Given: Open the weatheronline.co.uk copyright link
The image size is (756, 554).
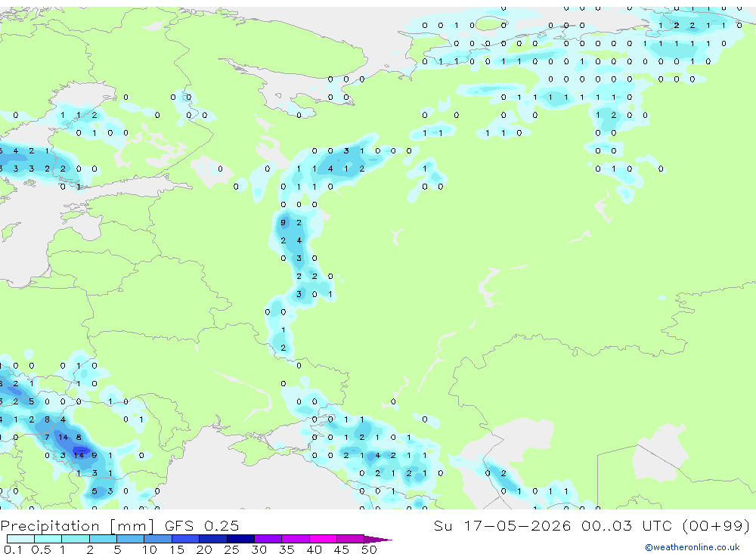Looking at the screenshot, I should (692, 547).
